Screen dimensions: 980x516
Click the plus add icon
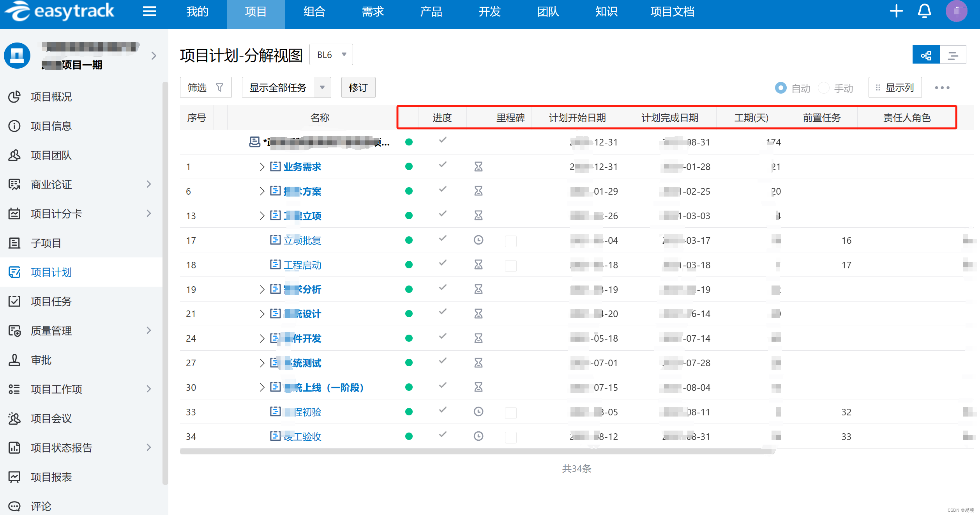pyautogui.click(x=896, y=11)
